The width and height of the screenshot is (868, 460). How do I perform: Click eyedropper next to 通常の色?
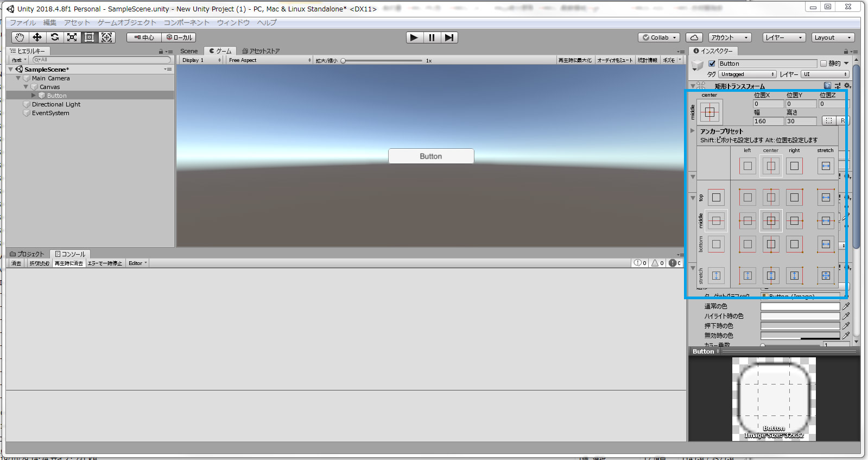846,306
